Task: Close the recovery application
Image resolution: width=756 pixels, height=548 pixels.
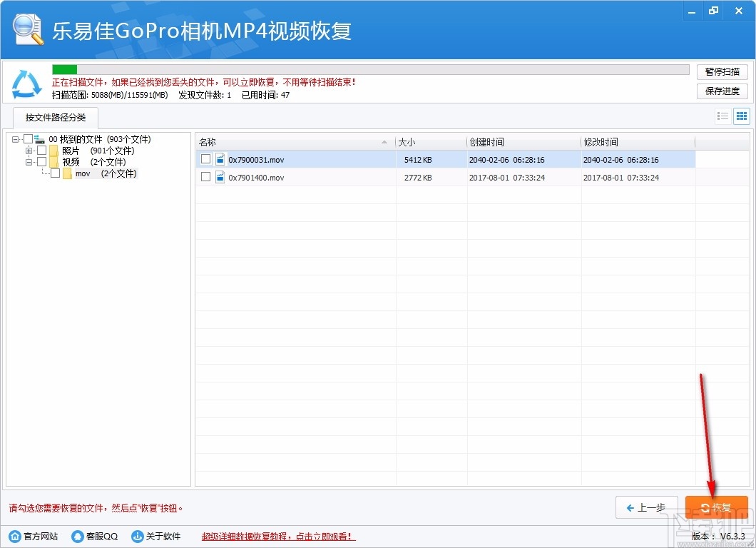Action: point(738,11)
